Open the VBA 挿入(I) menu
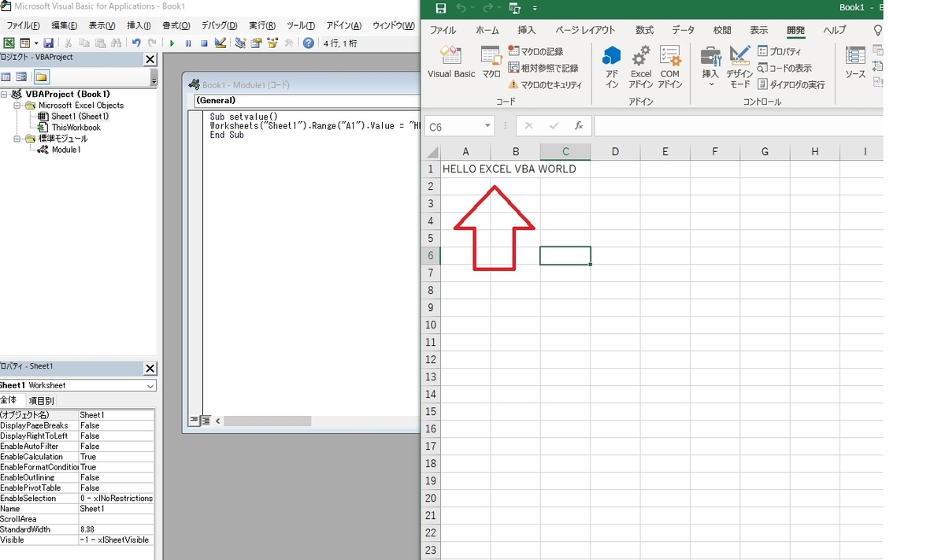Screen dimensions: 945x560 (x=139, y=25)
